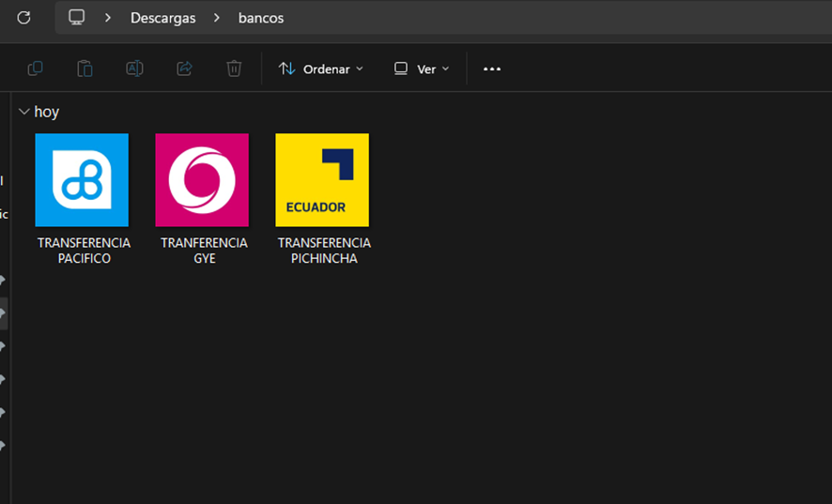Collapse the hoy group chevron
This screenshot has height=504, width=832.
(x=23, y=112)
